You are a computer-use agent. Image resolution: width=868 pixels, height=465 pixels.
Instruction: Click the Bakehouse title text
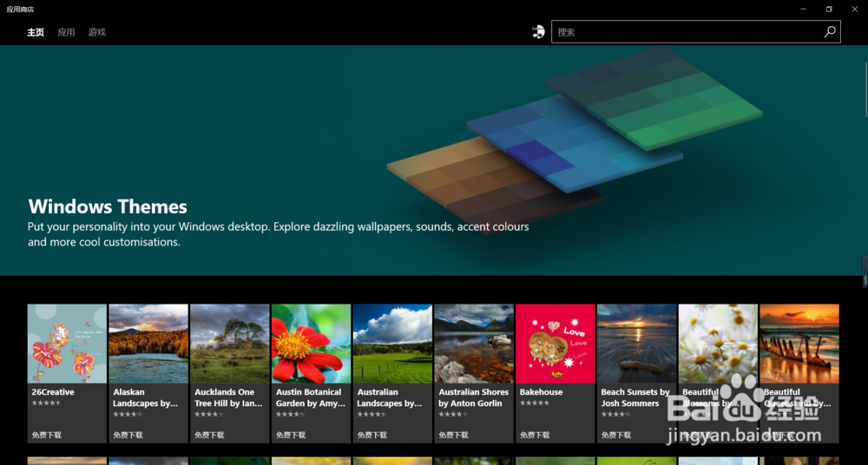pos(541,392)
